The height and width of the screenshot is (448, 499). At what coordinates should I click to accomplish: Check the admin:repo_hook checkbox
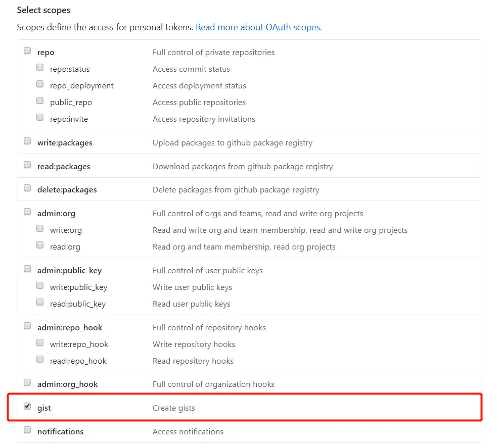point(27,326)
